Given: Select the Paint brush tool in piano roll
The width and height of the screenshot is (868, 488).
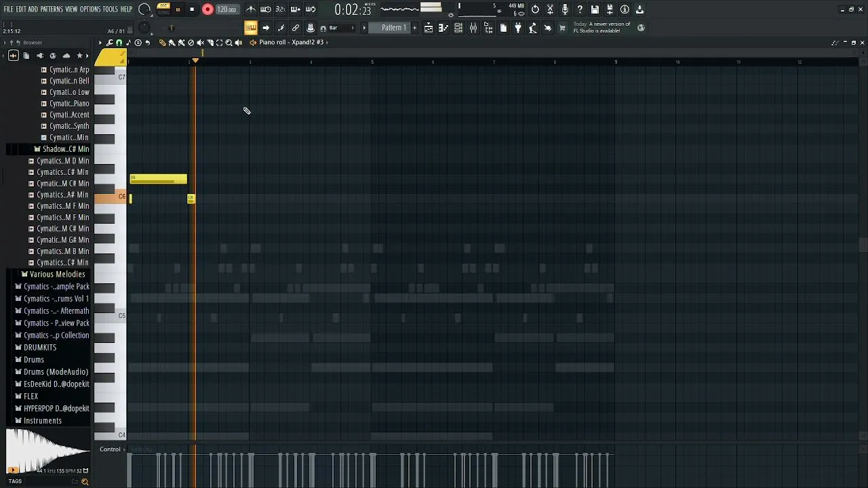Looking at the screenshot, I should tap(172, 42).
